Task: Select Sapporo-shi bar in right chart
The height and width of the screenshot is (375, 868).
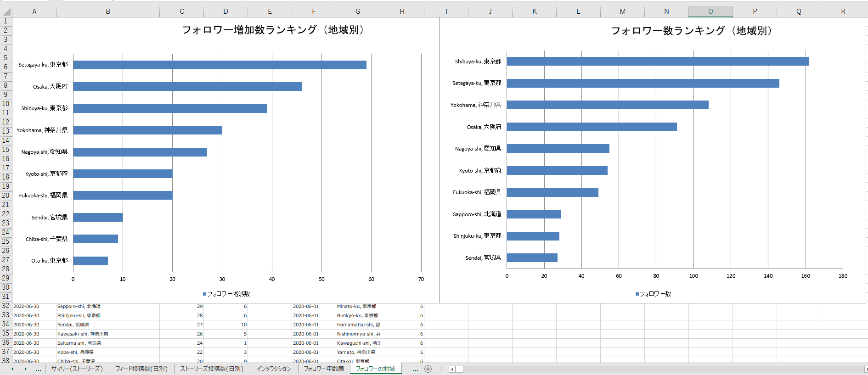Action: pyautogui.click(x=534, y=214)
